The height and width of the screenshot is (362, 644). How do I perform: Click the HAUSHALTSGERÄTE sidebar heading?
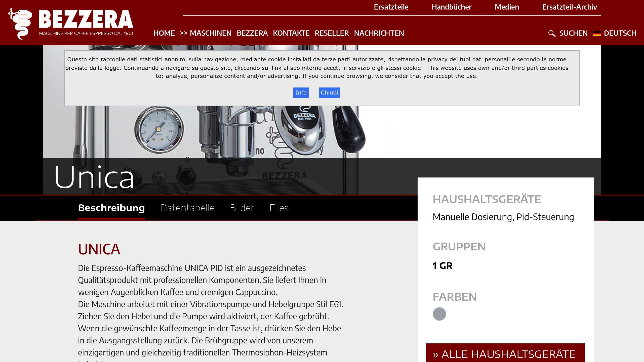pos(487,199)
